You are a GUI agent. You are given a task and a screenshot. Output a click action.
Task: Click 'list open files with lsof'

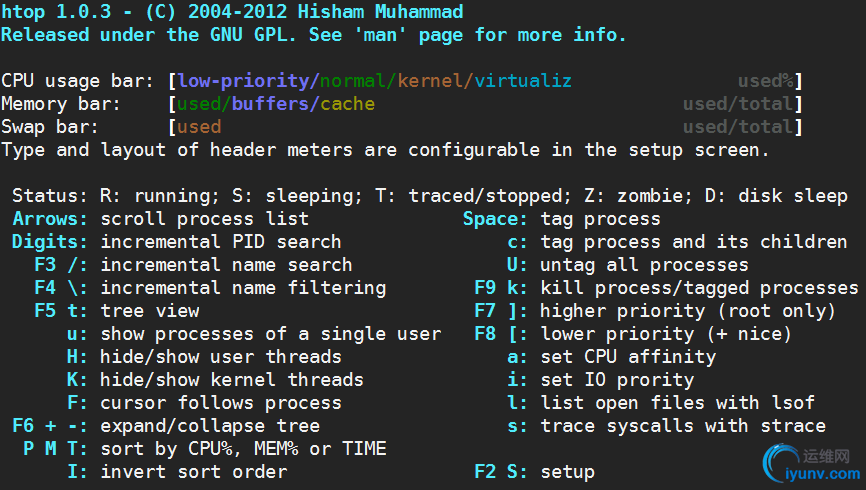(x=678, y=403)
